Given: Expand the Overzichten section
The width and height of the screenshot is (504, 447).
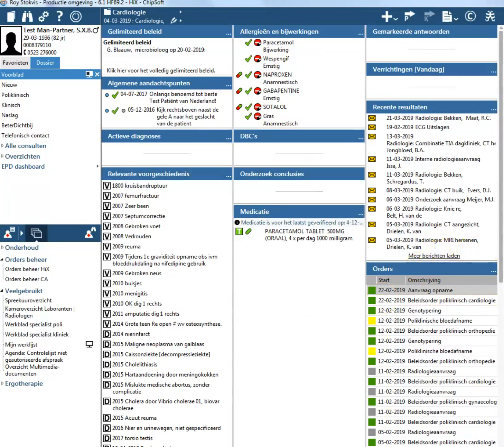Looking at the screenshot, I should click(x=2, y=156).
